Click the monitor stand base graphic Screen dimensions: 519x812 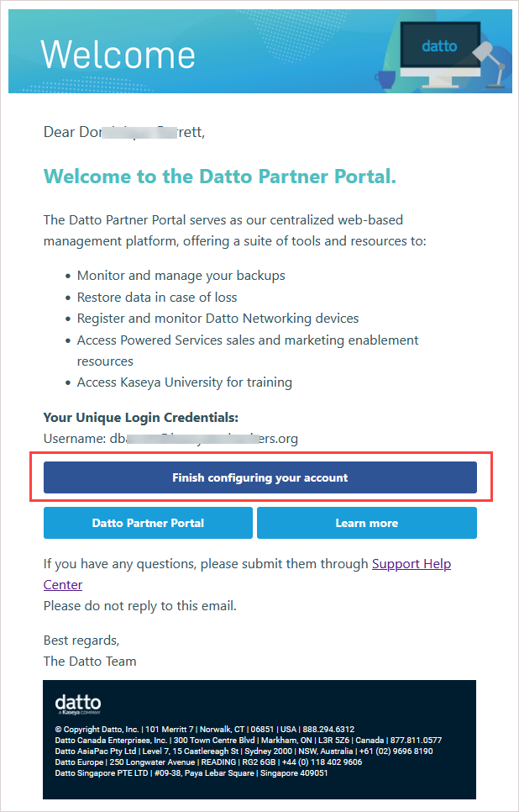pyautogui.click(x=441, y=86)
